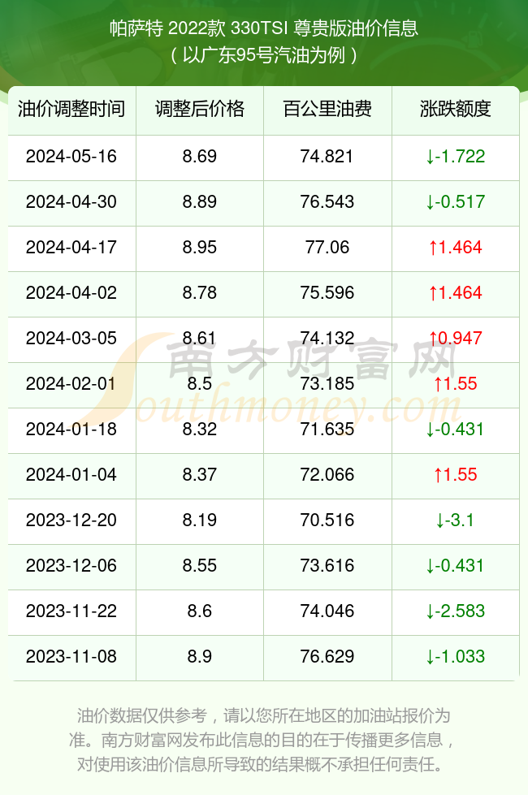The image size is (528, 812).
Task: Click the disclaimer line starting 油价数据仅供参考
Action: (264, 715)
